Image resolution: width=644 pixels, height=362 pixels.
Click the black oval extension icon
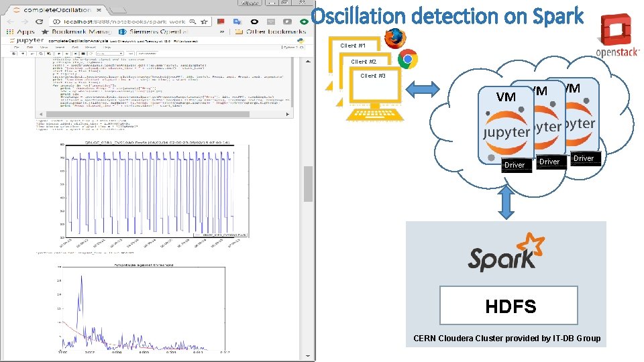[x=254, y=21]
